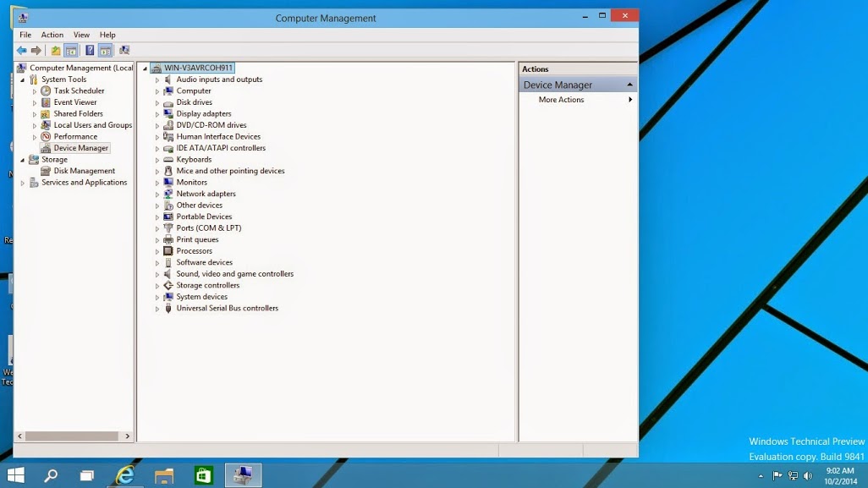Screen dimensions: 868x488
Task: Expand the Services and Applications node
Action: [x=23, y=184]
